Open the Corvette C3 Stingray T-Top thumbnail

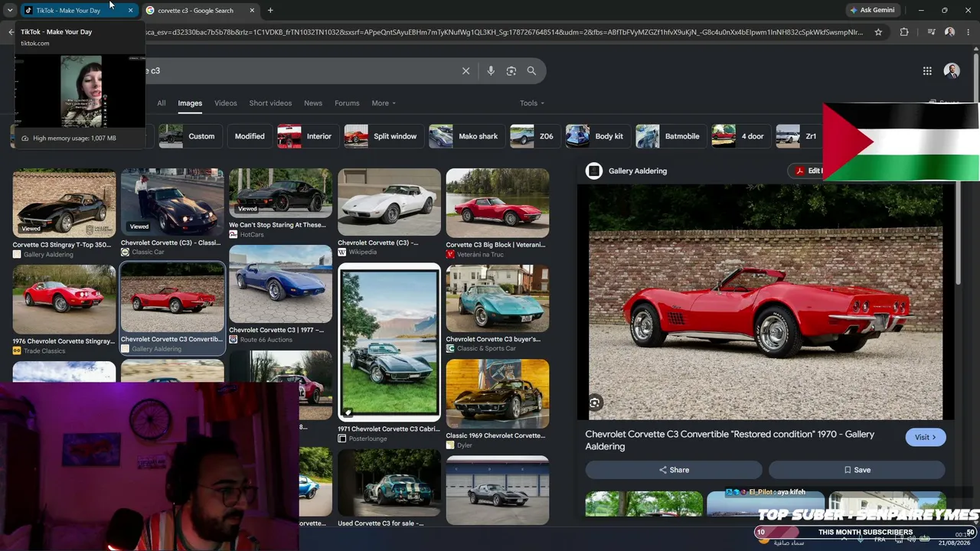point(64,202)
